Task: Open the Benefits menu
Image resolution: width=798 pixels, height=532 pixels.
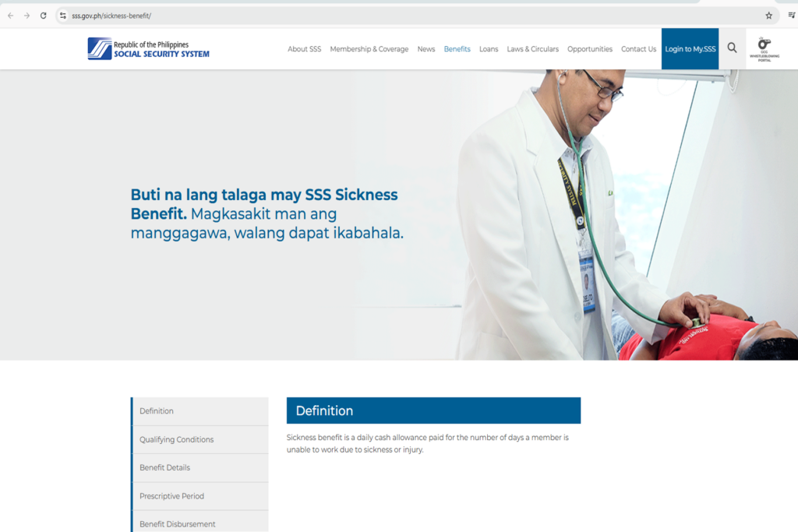Action: [457, 49]
